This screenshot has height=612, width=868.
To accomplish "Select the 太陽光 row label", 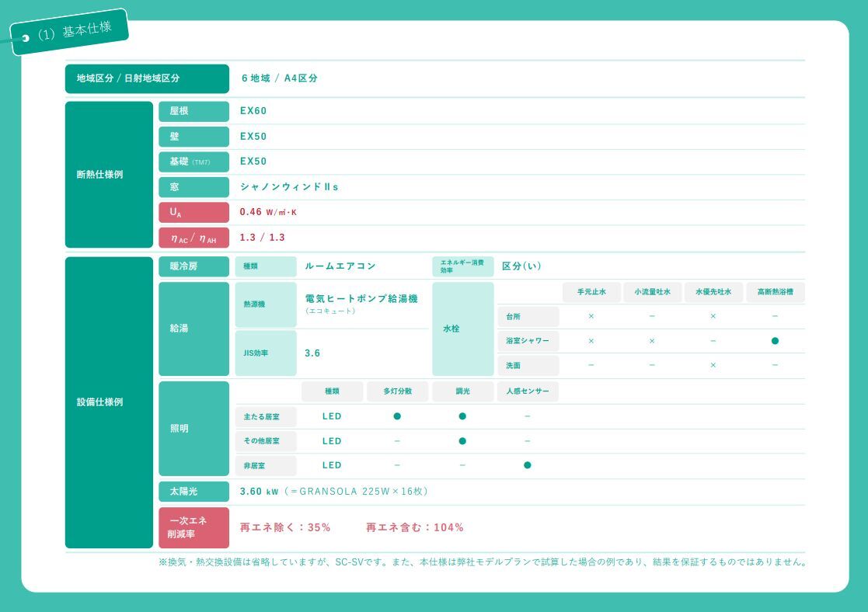I will (x=193, y=492).
